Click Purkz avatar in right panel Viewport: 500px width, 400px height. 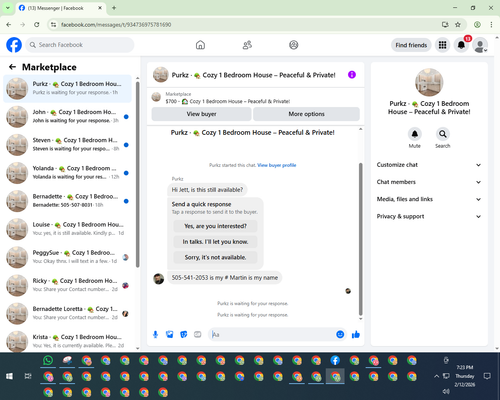[x=429, y=82]
